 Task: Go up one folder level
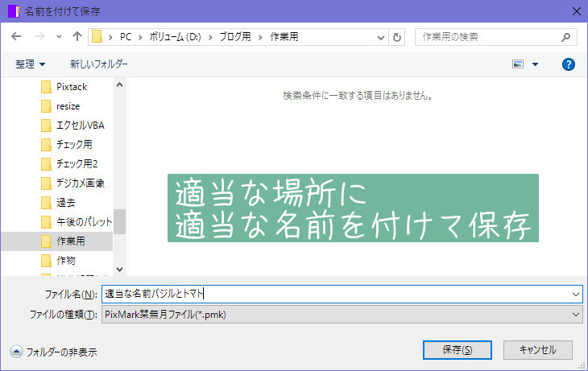(x=77, y=36)
